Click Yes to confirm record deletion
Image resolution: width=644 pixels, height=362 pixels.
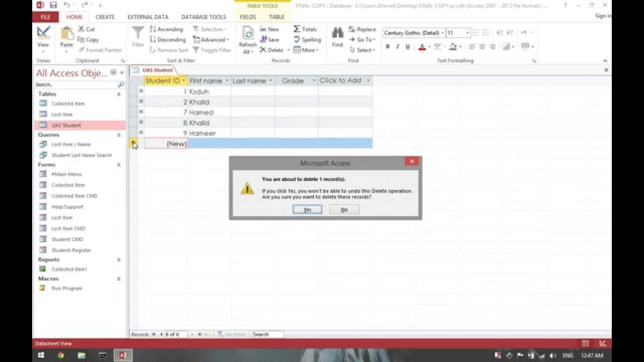(307, 210)
